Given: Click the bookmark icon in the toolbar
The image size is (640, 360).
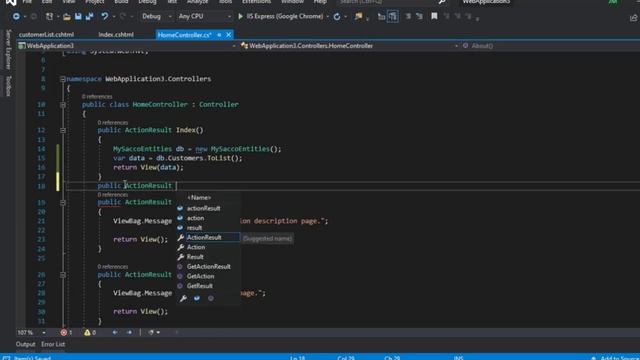Looking at the screenshot, I should click(434, 16).
